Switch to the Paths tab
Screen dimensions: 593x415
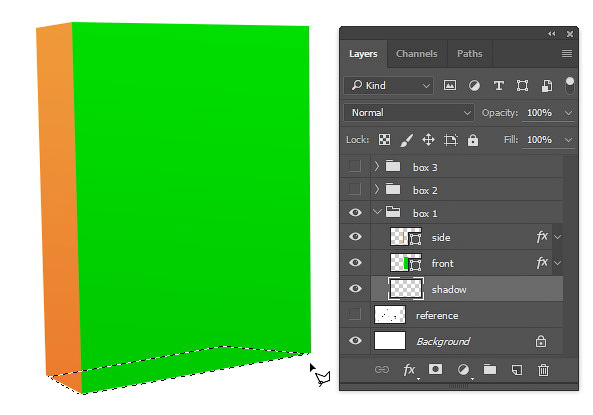[470, 54]
